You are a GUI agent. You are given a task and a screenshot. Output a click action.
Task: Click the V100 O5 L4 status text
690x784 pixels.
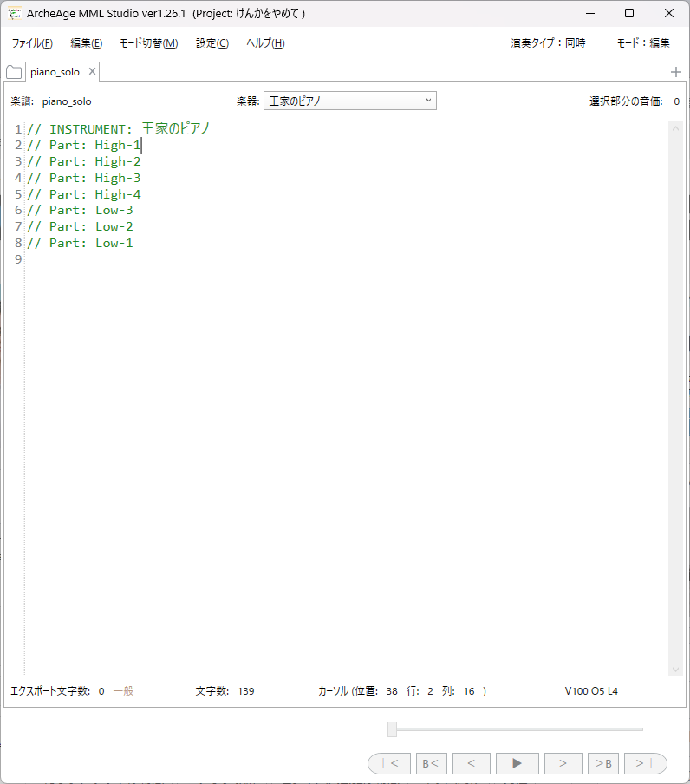(x=591, y=691)
